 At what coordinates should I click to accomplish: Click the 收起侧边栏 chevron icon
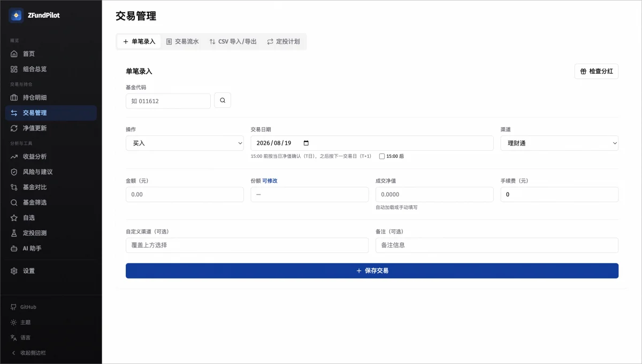pyautogui.click(x=14, y=353)
